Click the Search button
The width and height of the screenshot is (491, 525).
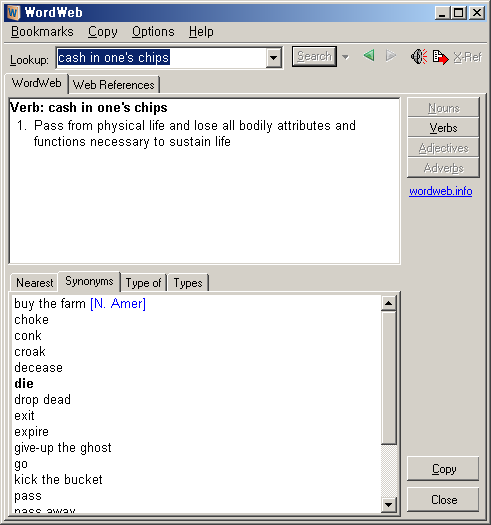click(314, 56)
